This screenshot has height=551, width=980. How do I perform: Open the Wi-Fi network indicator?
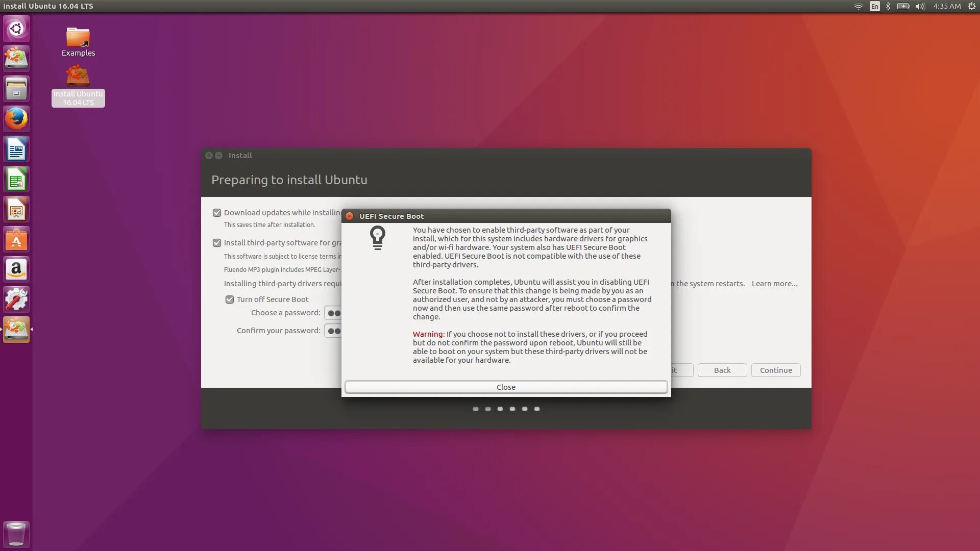pyautogui.click(x=859, y=6)
